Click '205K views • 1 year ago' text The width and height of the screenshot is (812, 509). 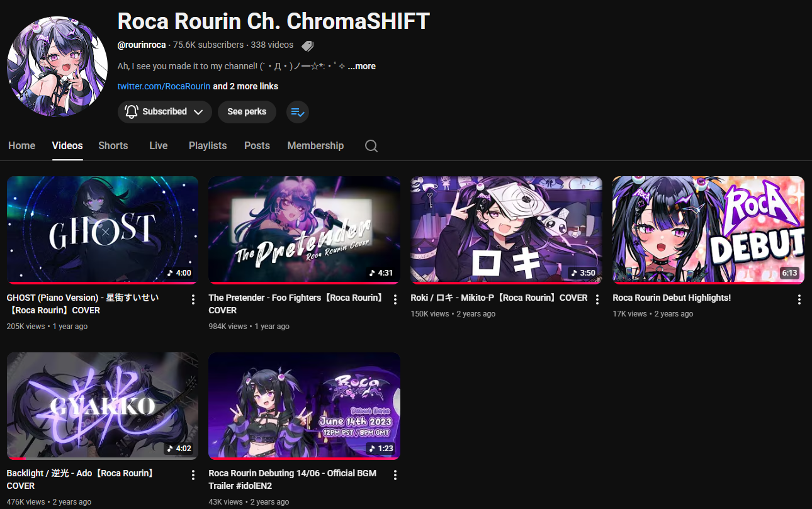click(47, 327)
